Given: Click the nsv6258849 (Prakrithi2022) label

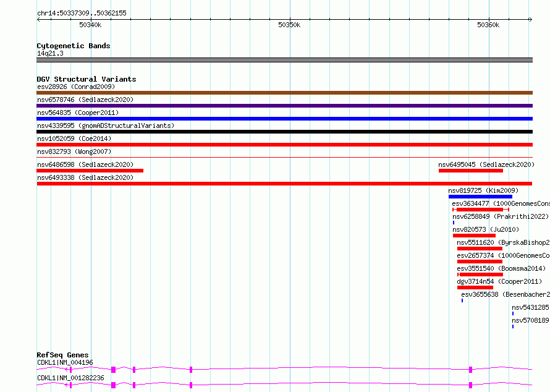Looking at the screenshot, I should [x=501, y=216].
